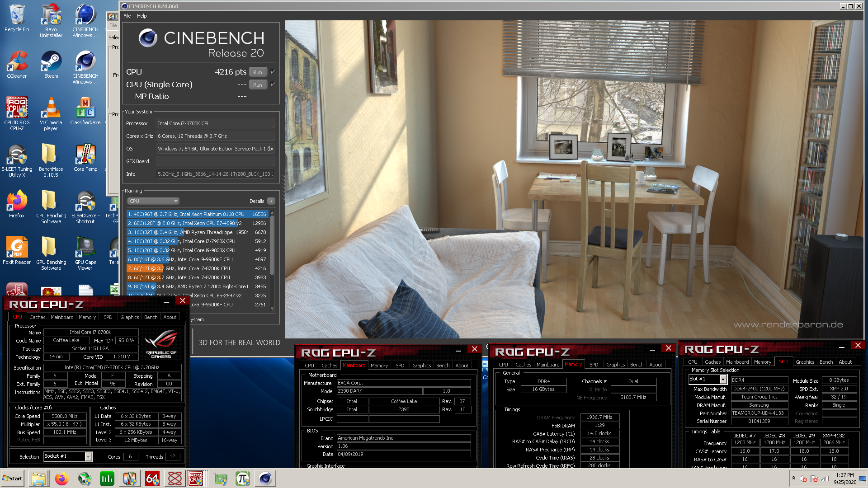The image size is (868, 488).
Task: Expand ranking Details arrow button
Action: (x=271, y=201)
